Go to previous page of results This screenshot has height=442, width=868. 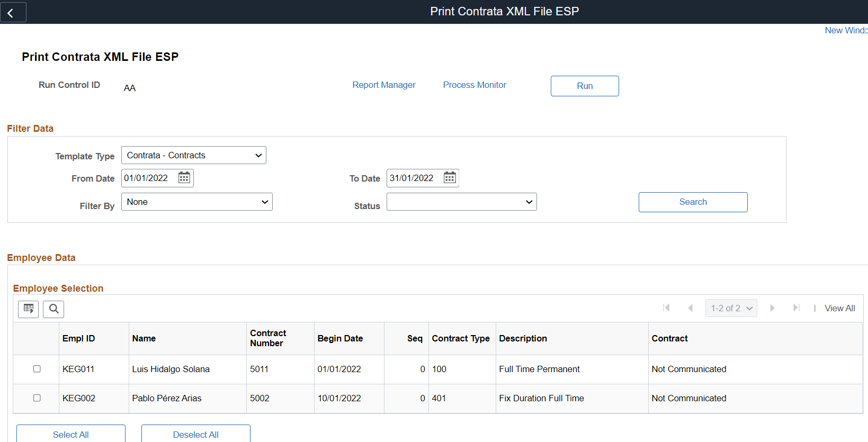pos(691,308)
